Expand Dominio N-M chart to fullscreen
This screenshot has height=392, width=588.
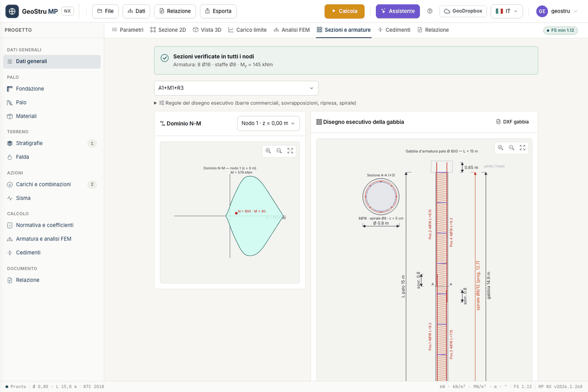[290, 151]
